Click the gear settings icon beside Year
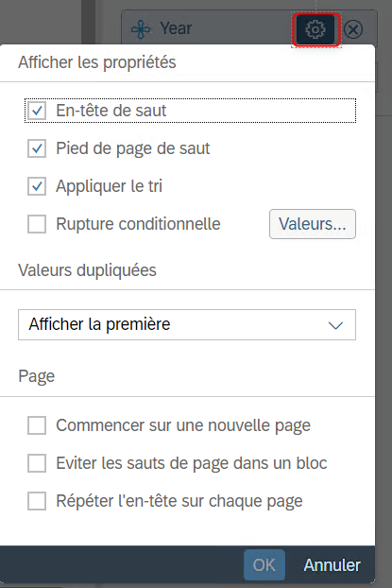This screenshot has width=392, height=588. point(315,29)
